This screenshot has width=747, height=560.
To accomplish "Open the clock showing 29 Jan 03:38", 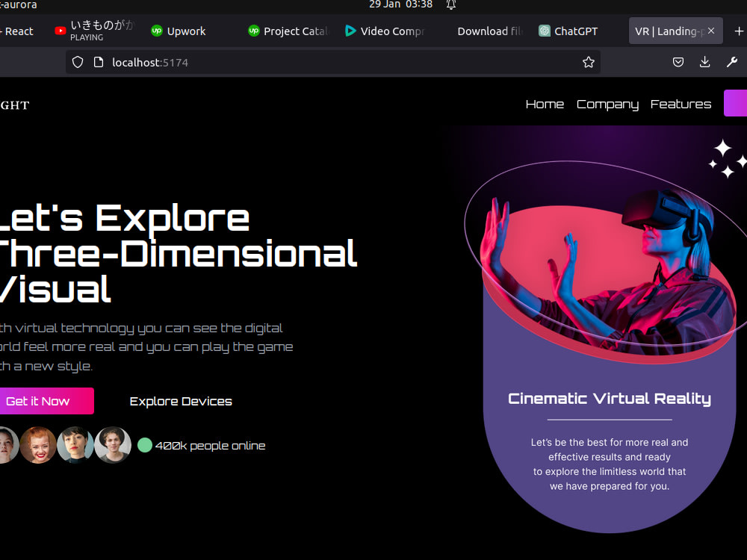I will [x=400, y=4].
